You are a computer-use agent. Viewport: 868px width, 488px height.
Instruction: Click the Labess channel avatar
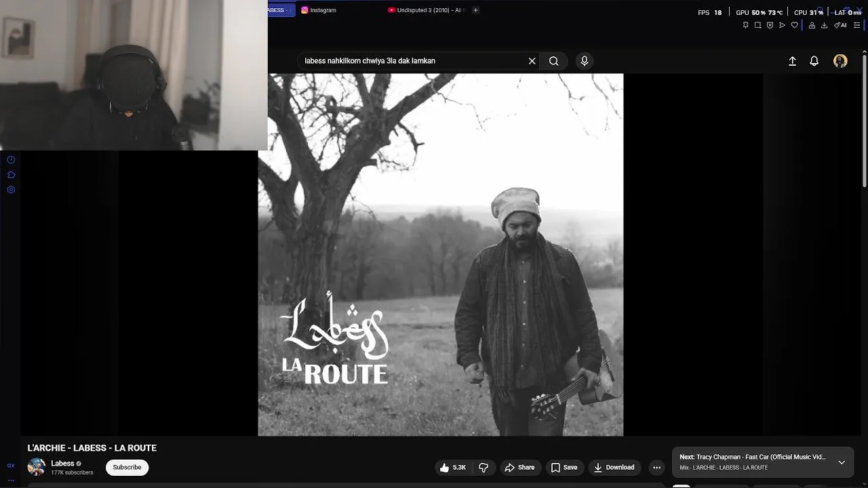coord(36,467)
